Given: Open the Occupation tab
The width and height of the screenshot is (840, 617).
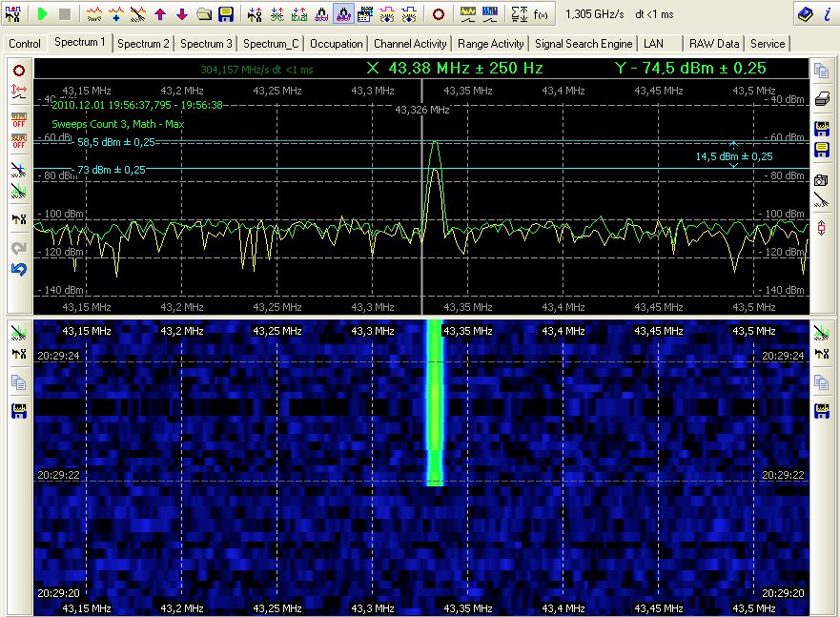Looking at the screenshot, I should pyautogui.click(x=336, y=44).
